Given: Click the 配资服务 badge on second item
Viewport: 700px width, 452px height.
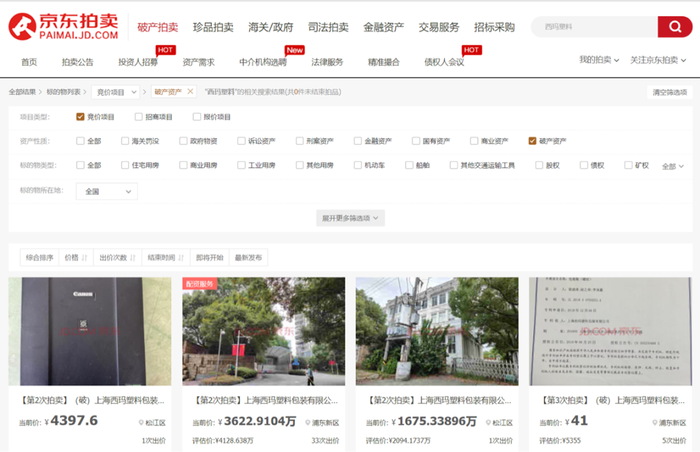Looking at the screenshot, I should click(x=200, y=284).
